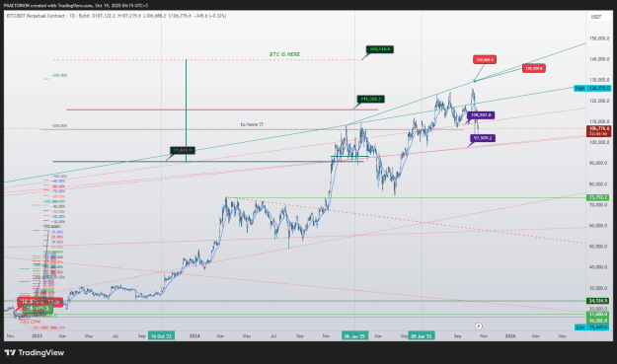This screenshot has height=364, width=617.
Task: Click the purple callout label 97,509.2
Action: pyautogui.click(x=483, y=138)
